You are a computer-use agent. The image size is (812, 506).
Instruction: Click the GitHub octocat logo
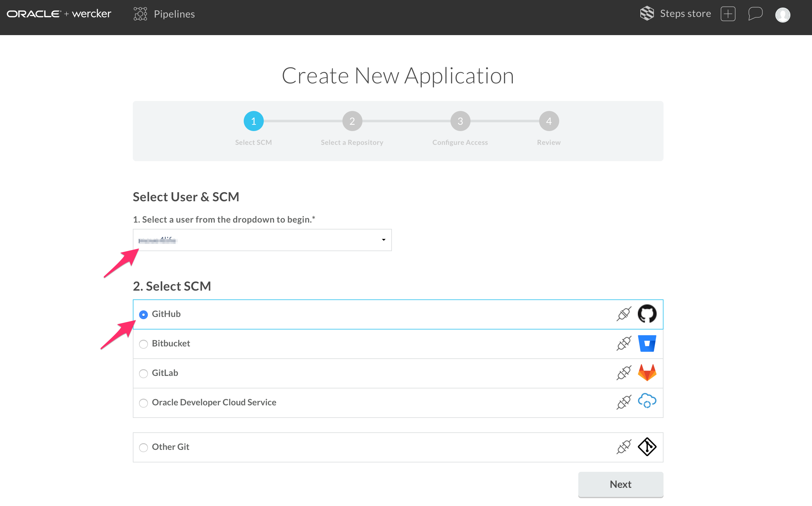pyautogui.click(x=647, y=314)
